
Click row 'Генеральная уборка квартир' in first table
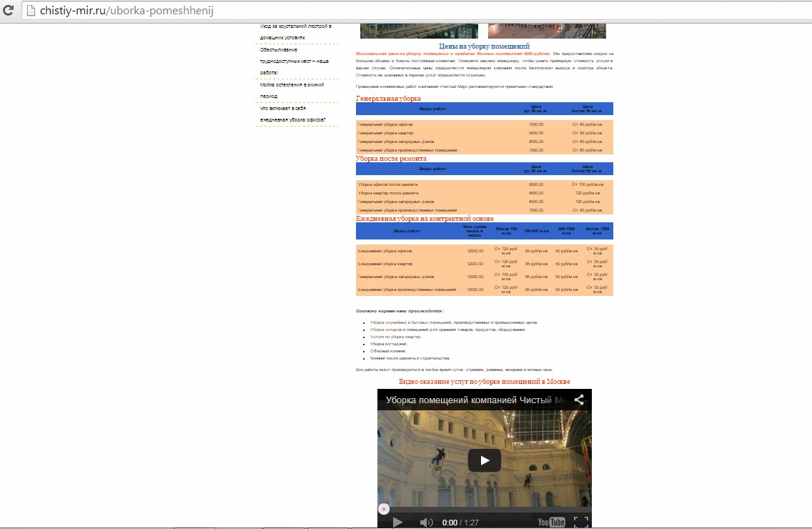tap(484, 133)
